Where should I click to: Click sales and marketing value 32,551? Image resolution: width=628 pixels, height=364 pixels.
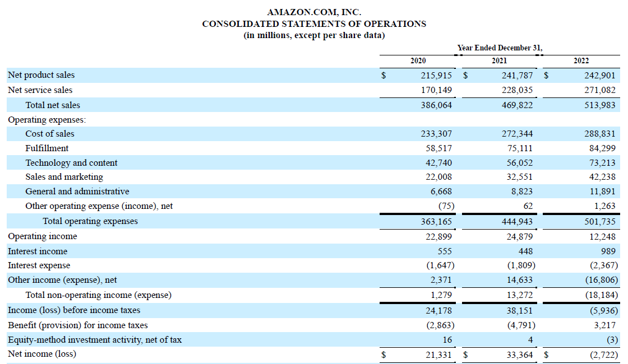click(520, 177)
